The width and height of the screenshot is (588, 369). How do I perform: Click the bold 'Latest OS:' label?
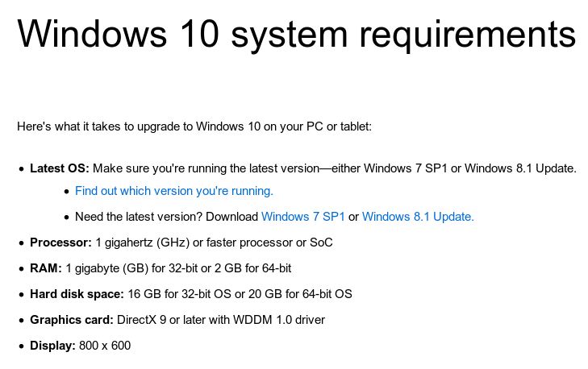point(60,168)
